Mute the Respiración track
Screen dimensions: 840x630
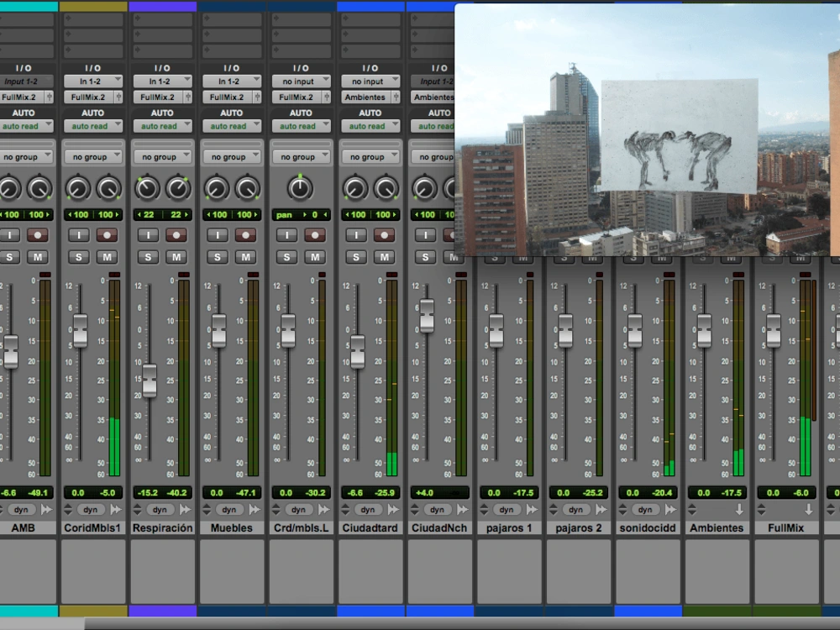(176, 257)
